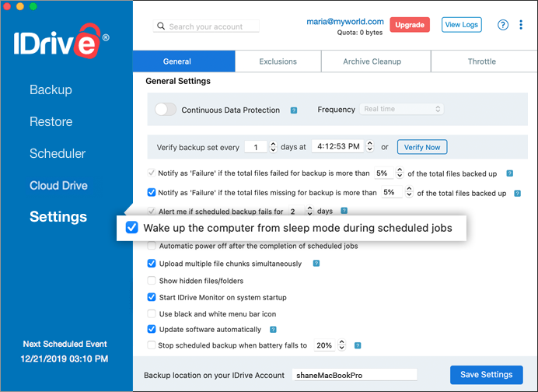Click the search magnifier icon

161,26
